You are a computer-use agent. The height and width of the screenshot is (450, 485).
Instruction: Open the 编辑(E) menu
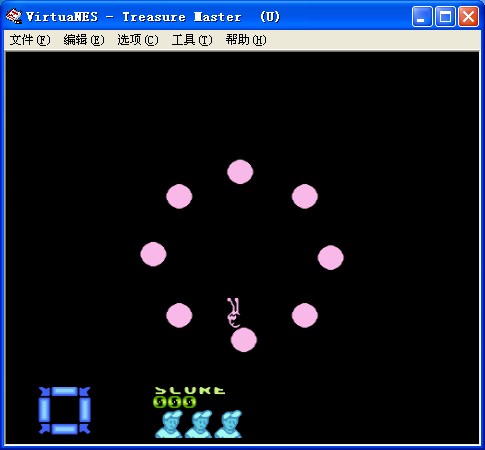pyautogui.click(x=84, y=40)
